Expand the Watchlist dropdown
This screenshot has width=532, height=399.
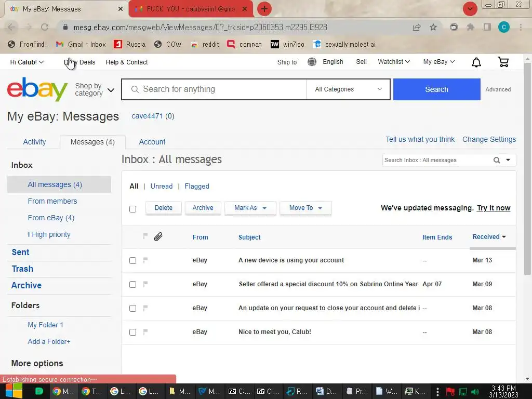pyautogui.click(x=394, y=62)
